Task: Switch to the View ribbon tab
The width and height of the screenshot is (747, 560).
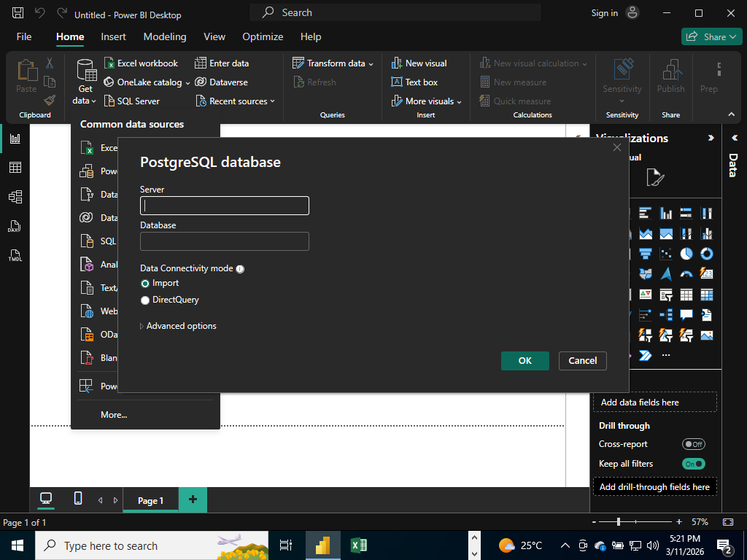Action: (x=214, y=36)
